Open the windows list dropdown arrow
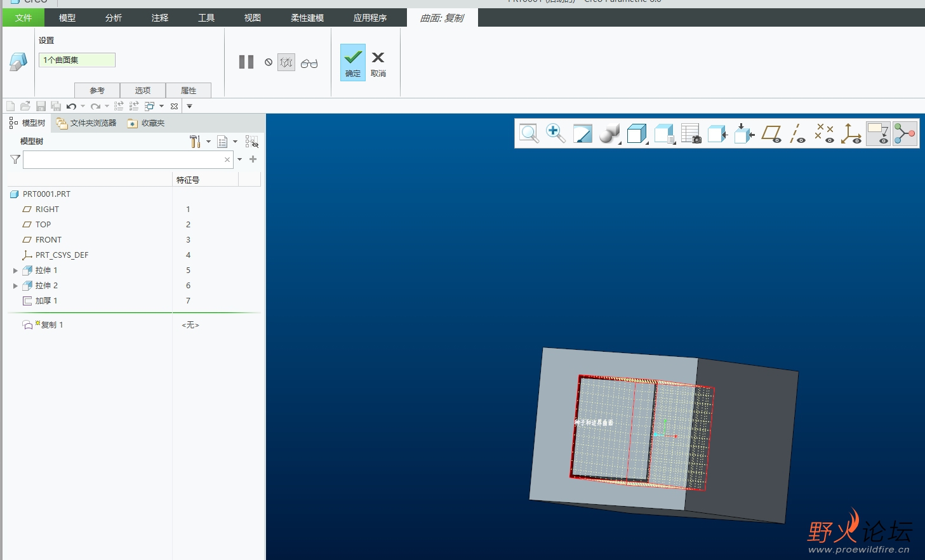 (161, 106)
